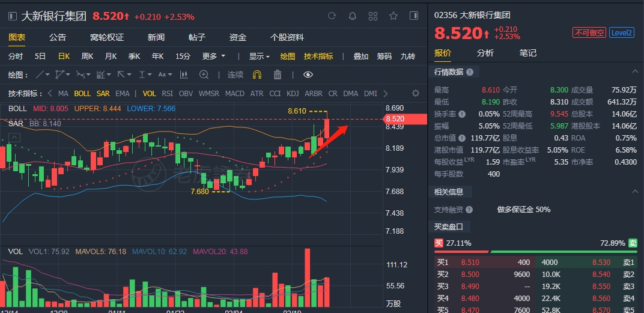Switch to the 分析 tab in right panel
The height and width of the screenshot is (313, 644).
point(485,53)
